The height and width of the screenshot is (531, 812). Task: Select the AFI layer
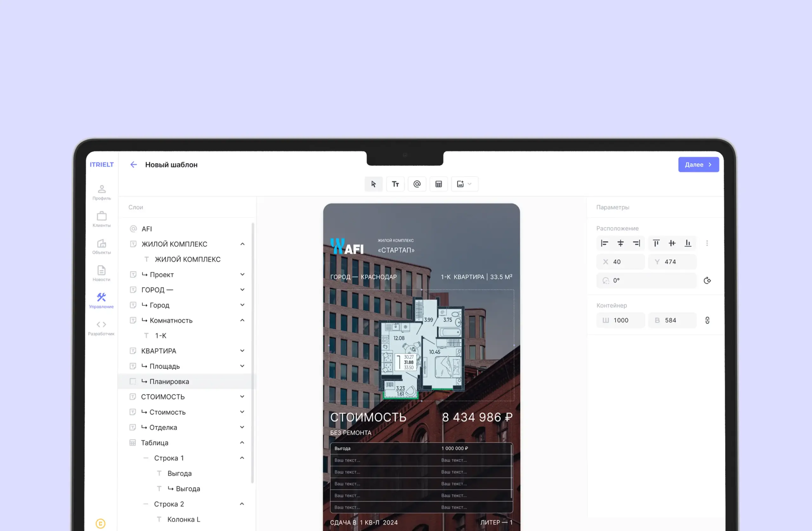(187, 229)
